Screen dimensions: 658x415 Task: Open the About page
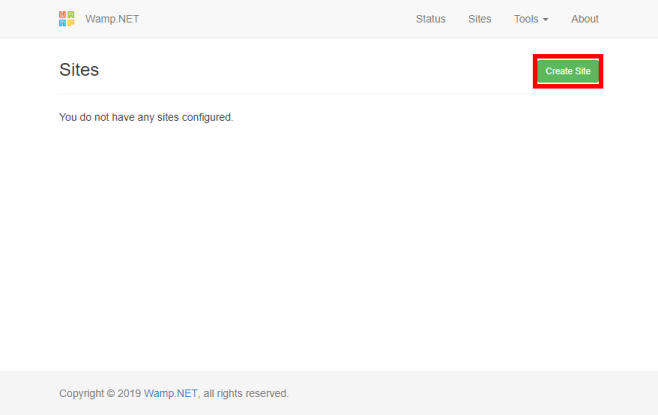tap(585, 19)
